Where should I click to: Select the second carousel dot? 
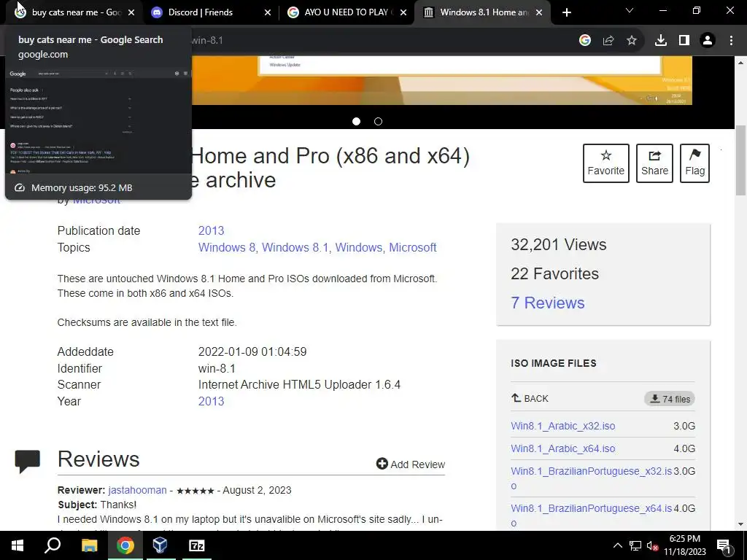tap(379, 122)
